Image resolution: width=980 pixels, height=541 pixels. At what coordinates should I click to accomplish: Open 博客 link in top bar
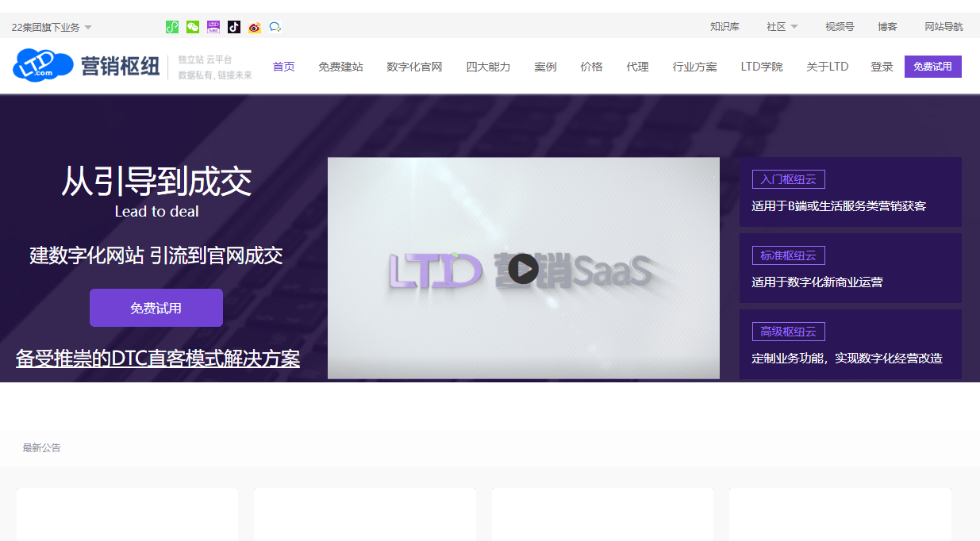pos(887,26)
